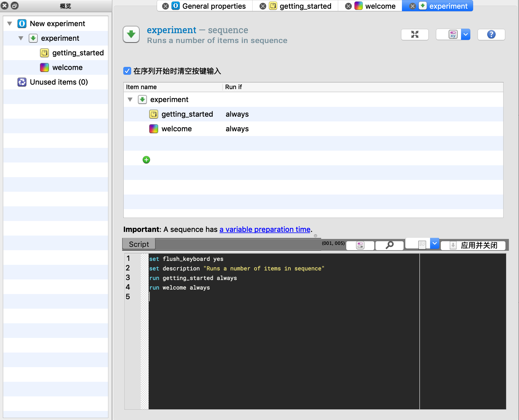Click the getting_started notepad icon in sequence table
This screenshot has width=519, height=420.
[x=153, y=114]
